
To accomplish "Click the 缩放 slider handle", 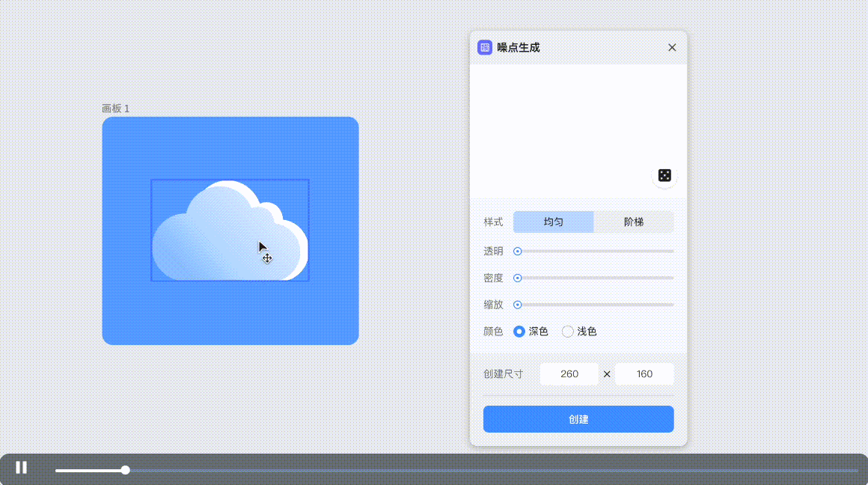I will coord(517,305).
